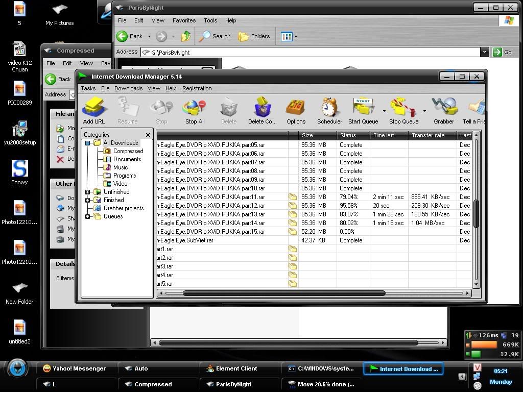
Task: Expand the Queues category node
Action: tap(87, 216)
